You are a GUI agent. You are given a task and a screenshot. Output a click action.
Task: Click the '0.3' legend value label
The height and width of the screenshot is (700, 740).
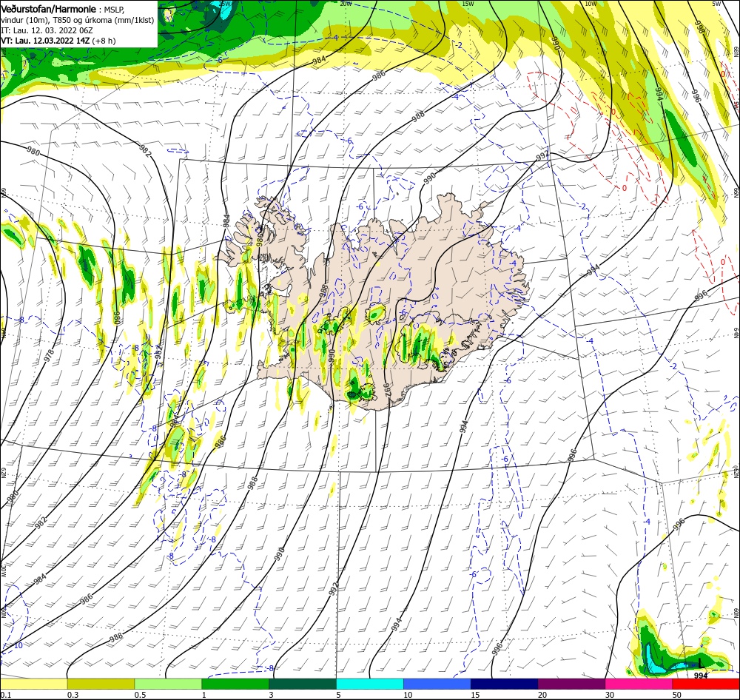73,695
